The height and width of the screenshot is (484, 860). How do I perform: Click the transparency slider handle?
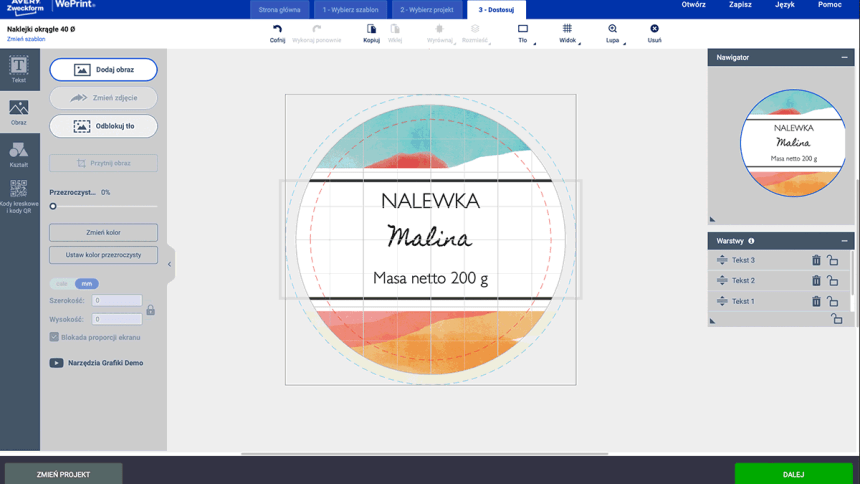[53, 206]
